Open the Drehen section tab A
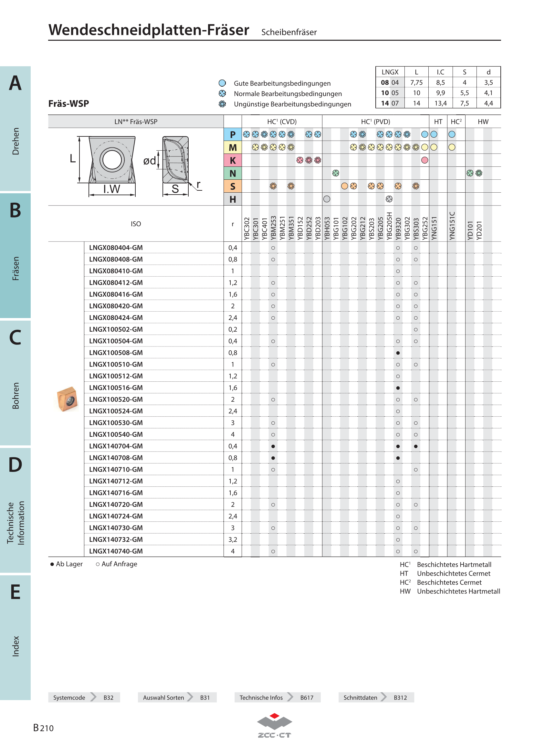 (15, 128)
